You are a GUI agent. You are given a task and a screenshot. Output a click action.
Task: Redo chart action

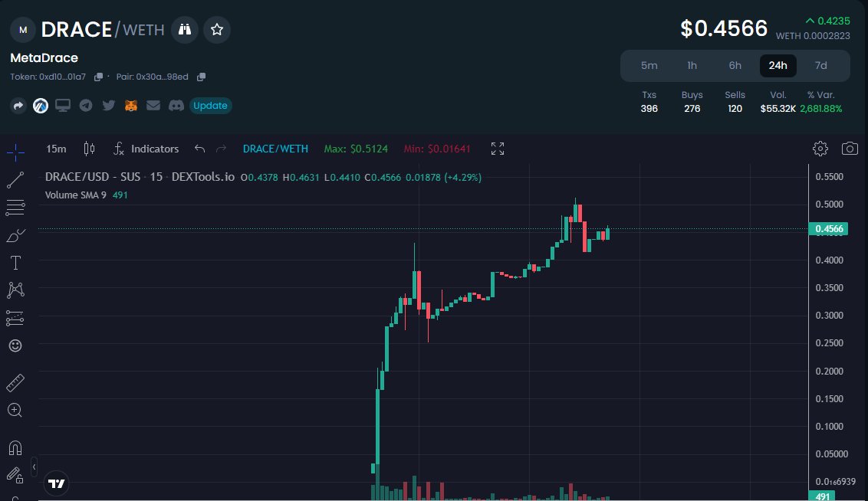pos(222,149)
